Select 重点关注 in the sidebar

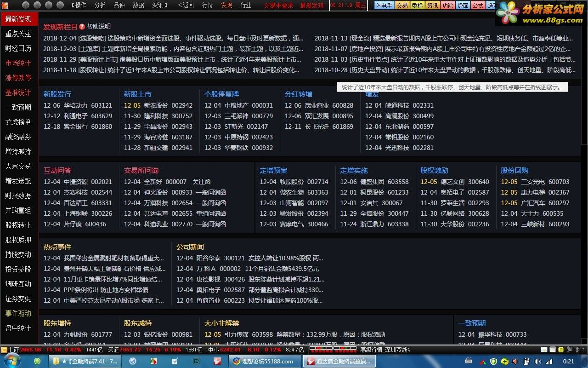pyautogui.click(x=18, y=34)
